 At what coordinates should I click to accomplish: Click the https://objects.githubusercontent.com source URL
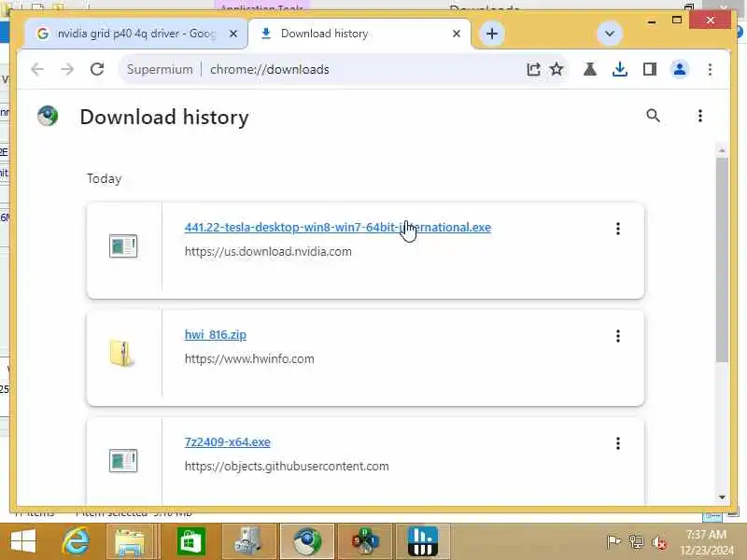(x=287, y=466)
